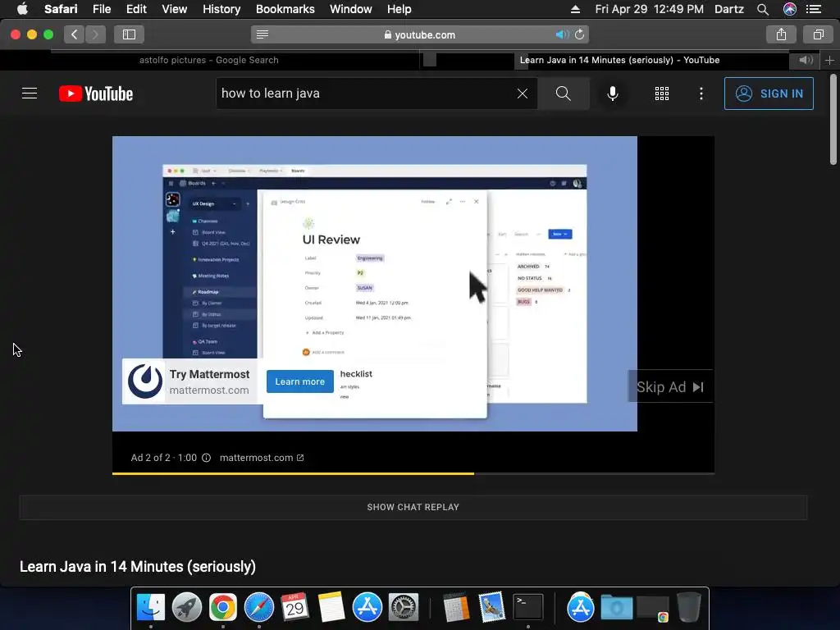Toggle the Safari sidebar button
The image size is (840, 630).
(129, 34)
